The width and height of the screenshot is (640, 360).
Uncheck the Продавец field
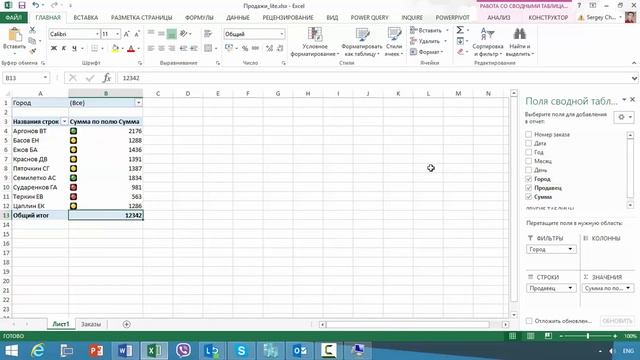[529, 188]
